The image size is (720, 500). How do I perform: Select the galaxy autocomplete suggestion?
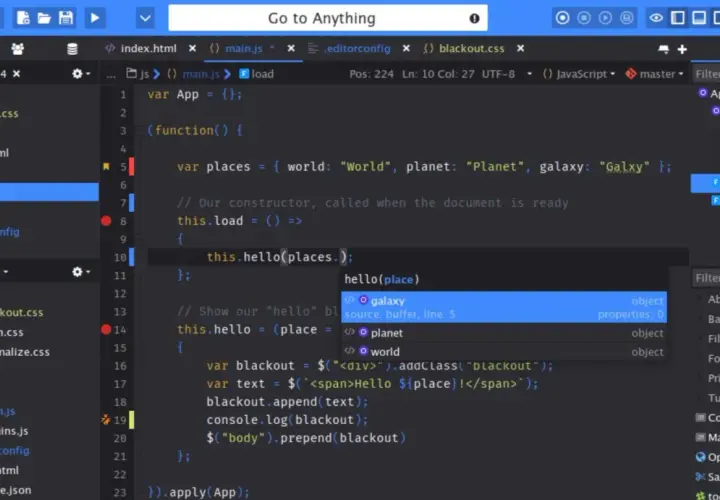coord(504,307)
